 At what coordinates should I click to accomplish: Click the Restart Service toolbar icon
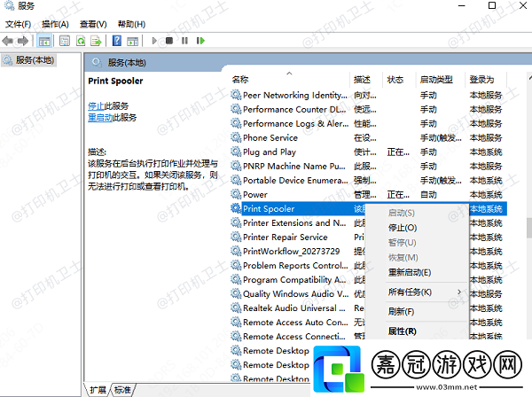pyautogui.click(x=200, y=41)
